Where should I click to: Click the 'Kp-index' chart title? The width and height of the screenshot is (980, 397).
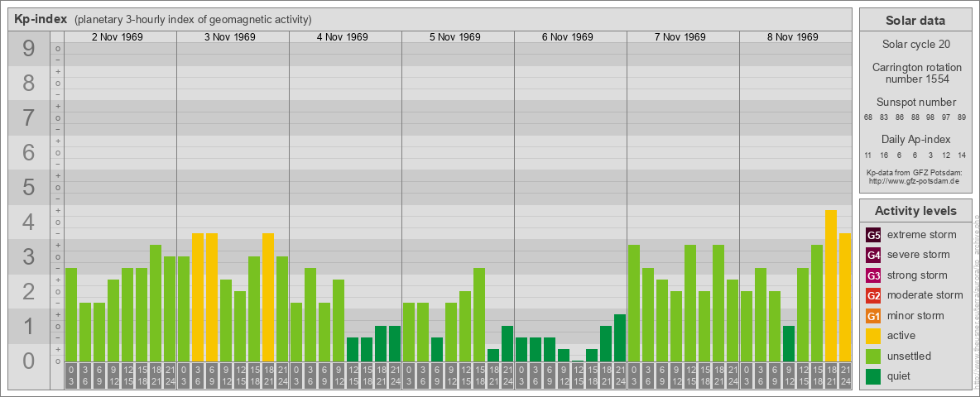(41, 19)
